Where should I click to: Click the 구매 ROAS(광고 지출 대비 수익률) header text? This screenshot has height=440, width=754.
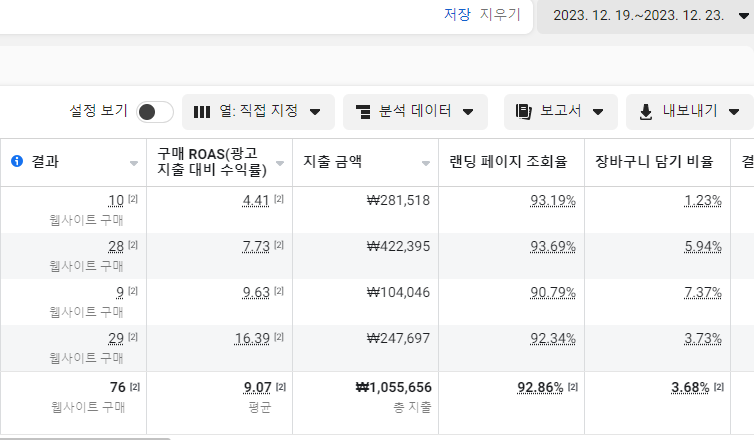click(212, 162)
